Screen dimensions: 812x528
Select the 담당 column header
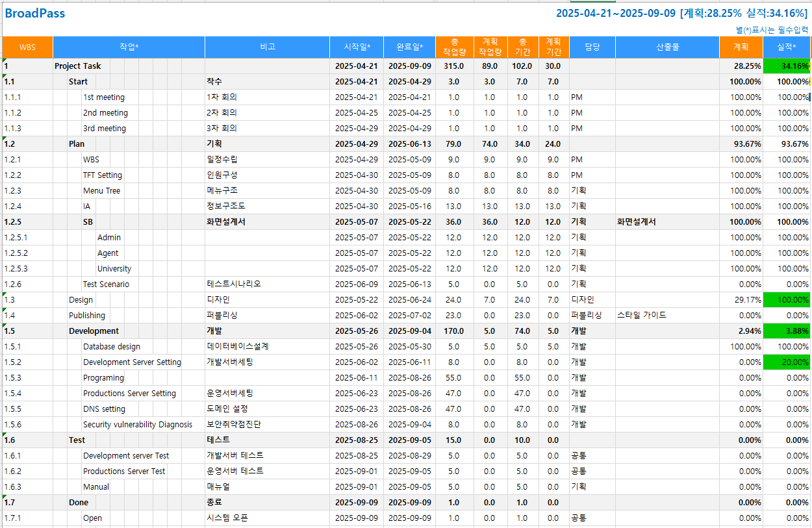[x=592, y=47]
